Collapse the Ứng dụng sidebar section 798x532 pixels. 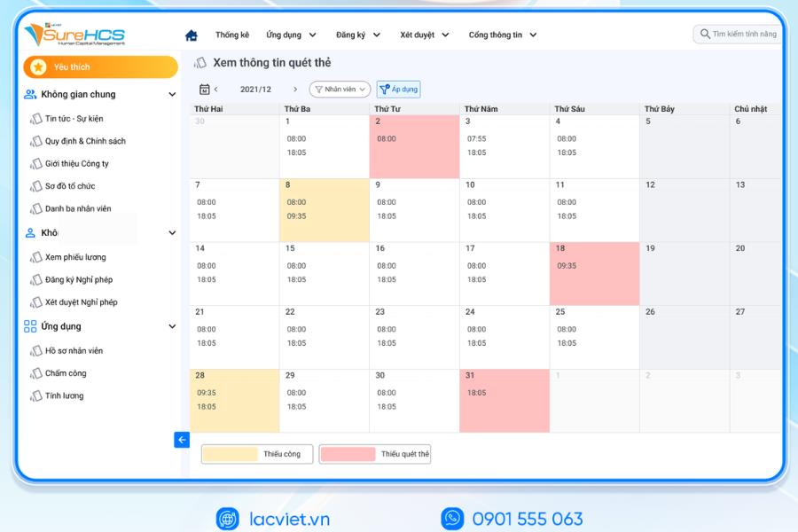click(x=172, y=326)
